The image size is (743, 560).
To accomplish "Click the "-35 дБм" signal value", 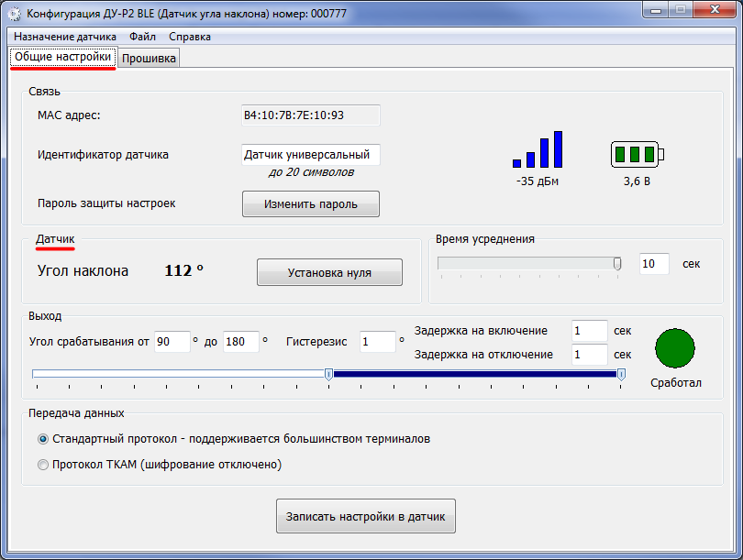I will (x=538, y=181).
